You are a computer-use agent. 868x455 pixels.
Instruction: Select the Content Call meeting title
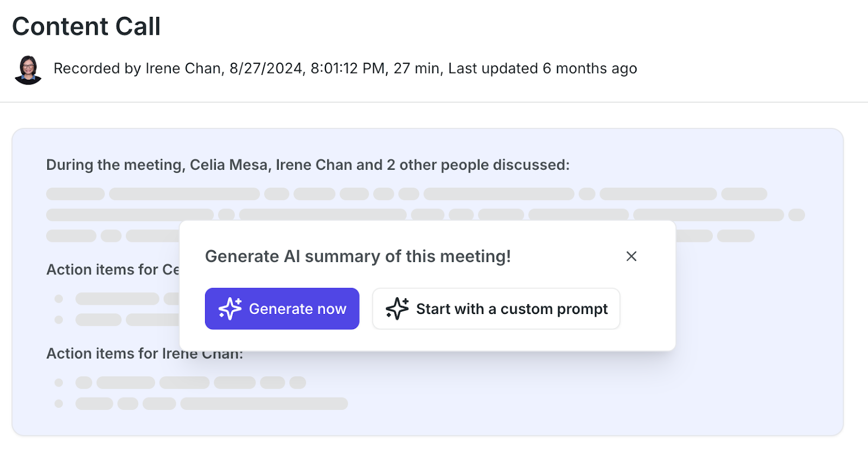point(86,27)
